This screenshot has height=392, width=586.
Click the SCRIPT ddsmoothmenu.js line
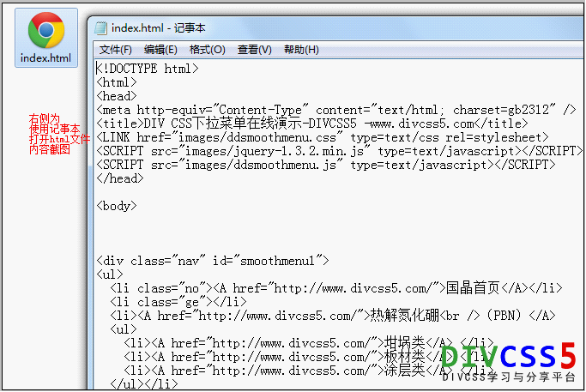pos(326,165)
